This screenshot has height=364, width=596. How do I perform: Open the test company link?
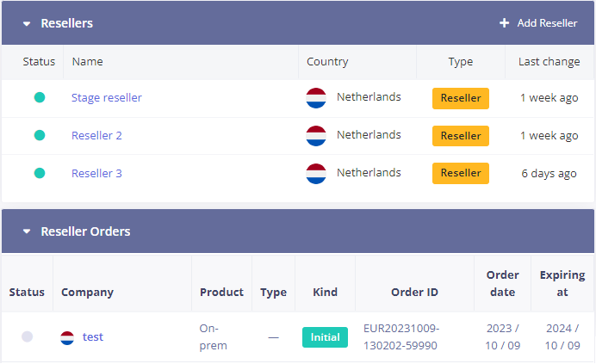coord(93,337)
